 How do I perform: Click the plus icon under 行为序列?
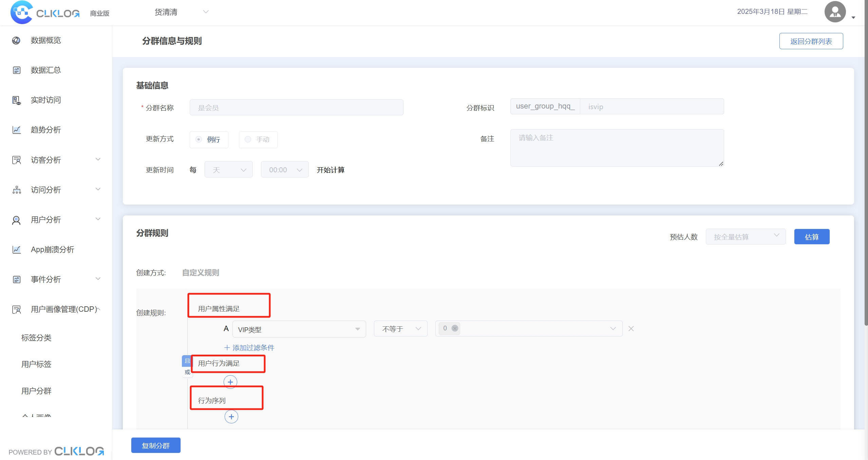point(231,417)
